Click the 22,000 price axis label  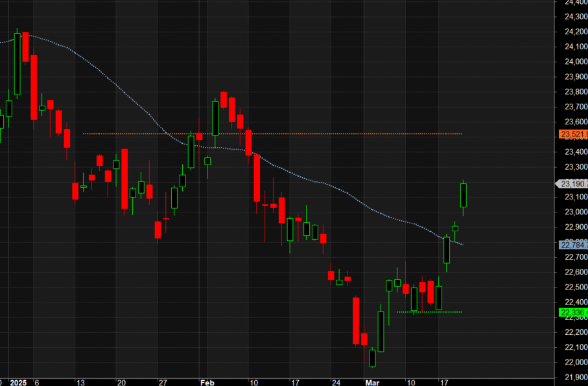pyautogui.click(x=575, y=362)
